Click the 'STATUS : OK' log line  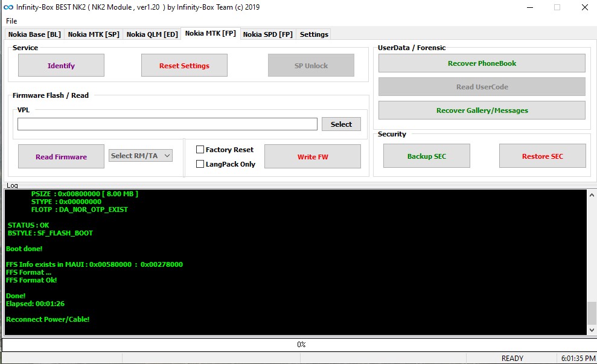(x=28, y=225)
